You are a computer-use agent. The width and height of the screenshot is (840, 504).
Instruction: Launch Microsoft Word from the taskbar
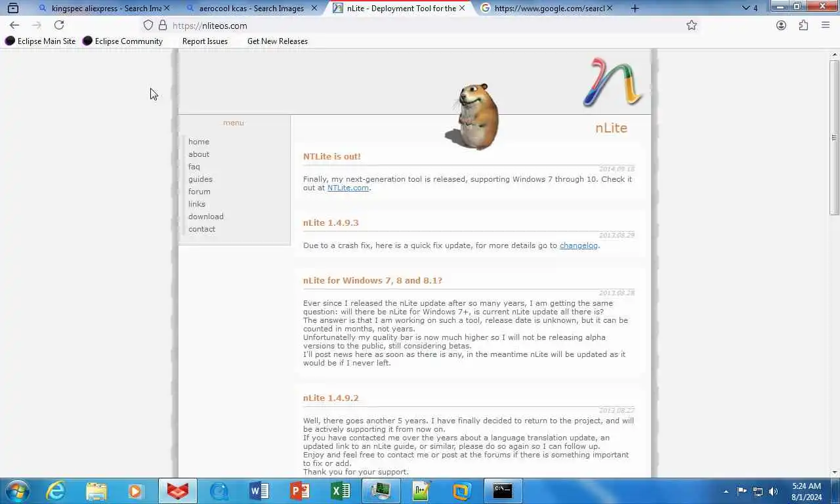coord(259,491)
